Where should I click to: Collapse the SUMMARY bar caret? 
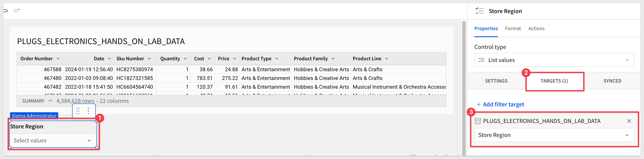click(x=50, y=101)
